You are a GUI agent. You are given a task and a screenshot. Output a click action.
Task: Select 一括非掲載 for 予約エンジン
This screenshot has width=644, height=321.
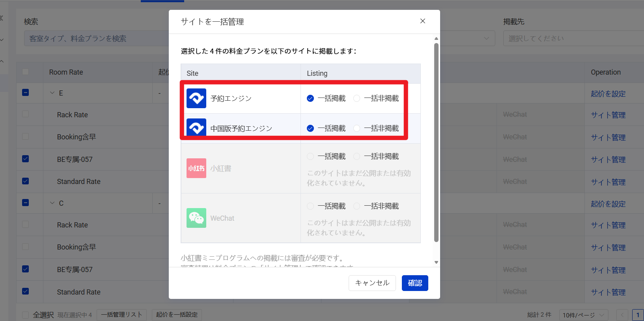pos(357,98)
